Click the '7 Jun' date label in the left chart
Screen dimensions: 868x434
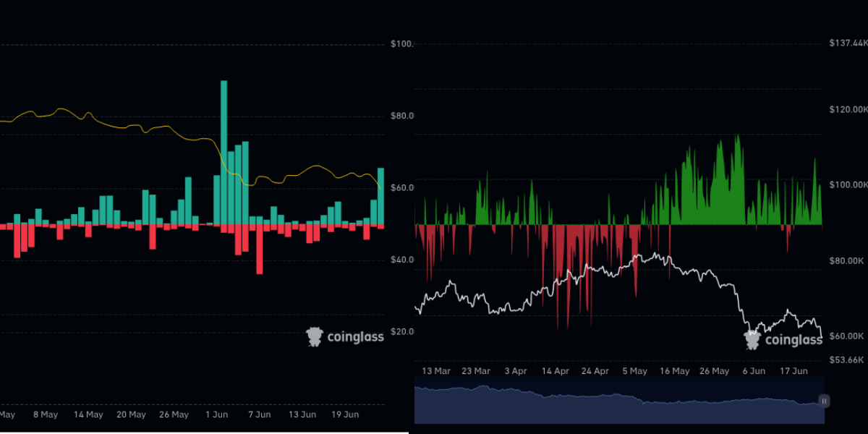click(x=259, y=414)
